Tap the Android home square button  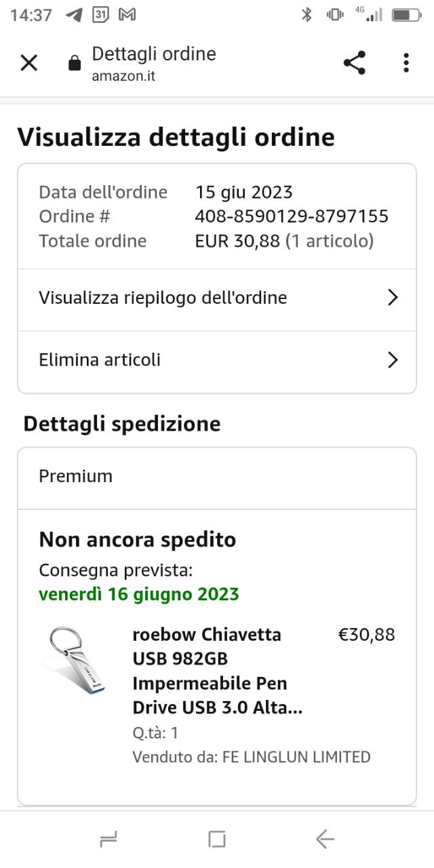tap(217, 840)
